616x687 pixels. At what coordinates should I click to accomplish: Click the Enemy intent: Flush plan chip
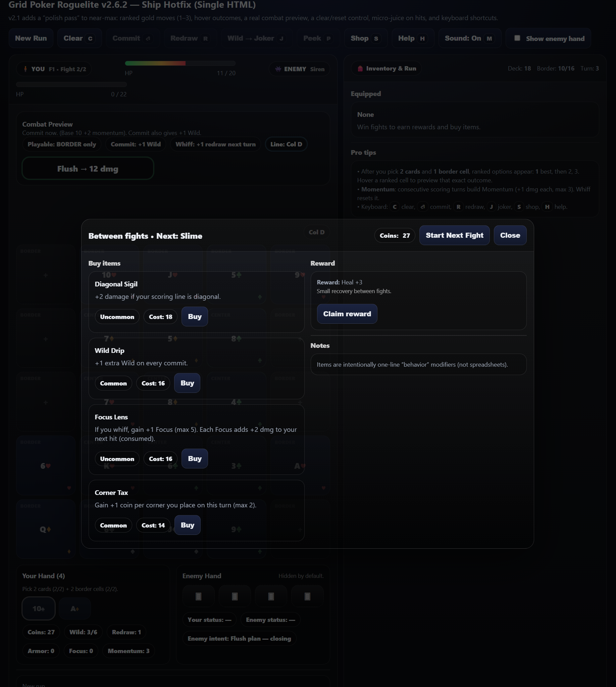coord(239,638)
